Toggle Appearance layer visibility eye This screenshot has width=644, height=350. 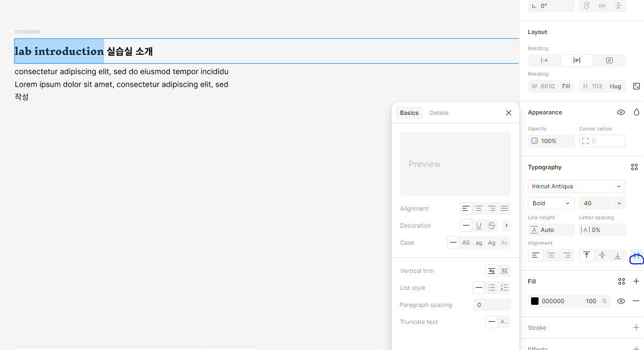pos(621,112)
